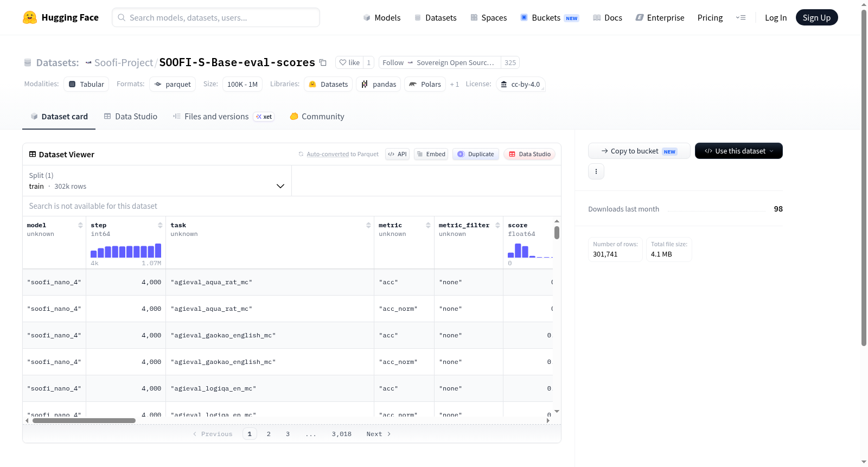
Task: Switch to the Dataset card tab
Action: coord(59,117)
